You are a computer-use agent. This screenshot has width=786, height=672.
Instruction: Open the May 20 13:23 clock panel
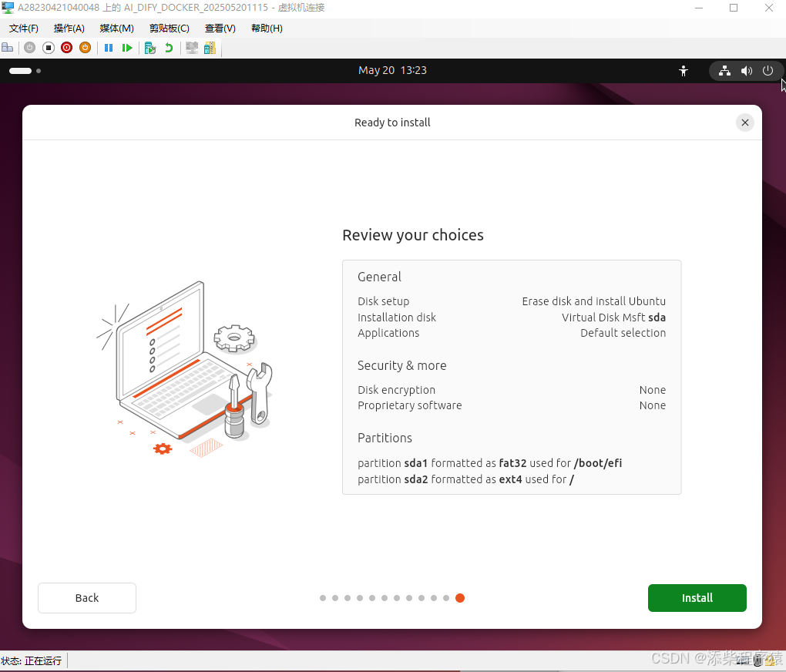coord(392,70)
